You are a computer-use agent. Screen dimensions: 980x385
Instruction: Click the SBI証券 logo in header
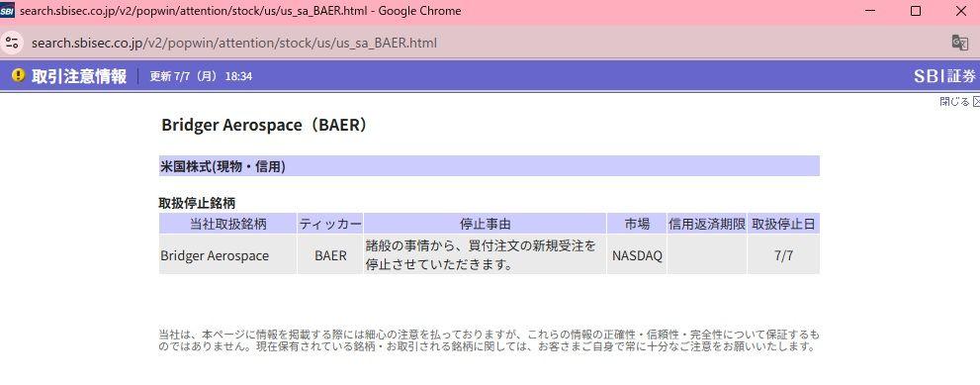(944, 76)
